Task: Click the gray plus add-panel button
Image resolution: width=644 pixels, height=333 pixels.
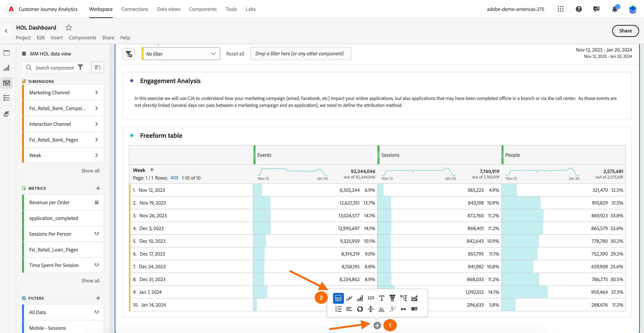Action: tap(377, 325)
